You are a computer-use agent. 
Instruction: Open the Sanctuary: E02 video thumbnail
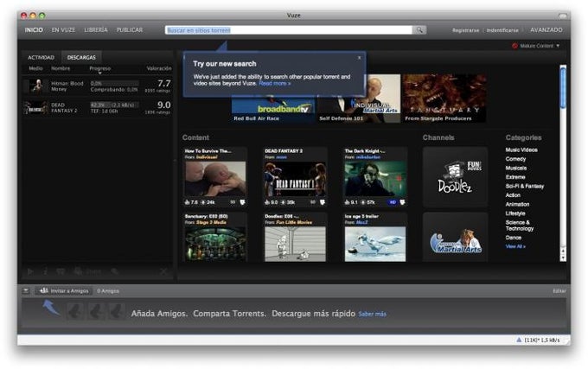coord(215,244)
